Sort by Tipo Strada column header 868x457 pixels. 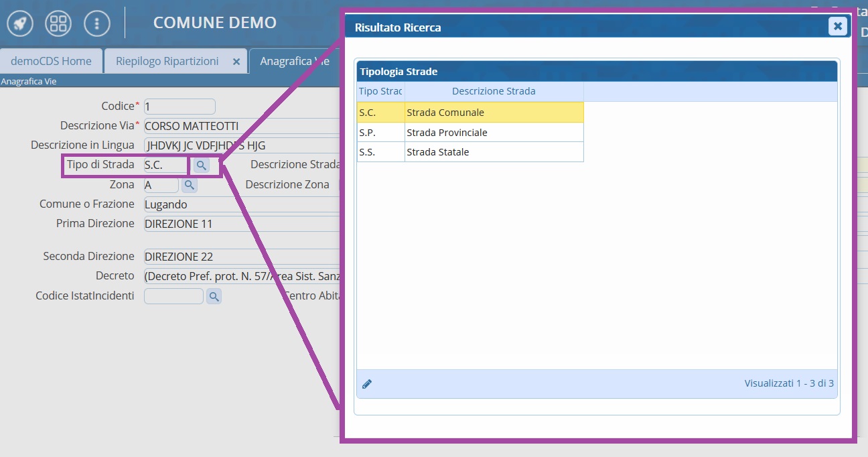[x=380, y=91]
